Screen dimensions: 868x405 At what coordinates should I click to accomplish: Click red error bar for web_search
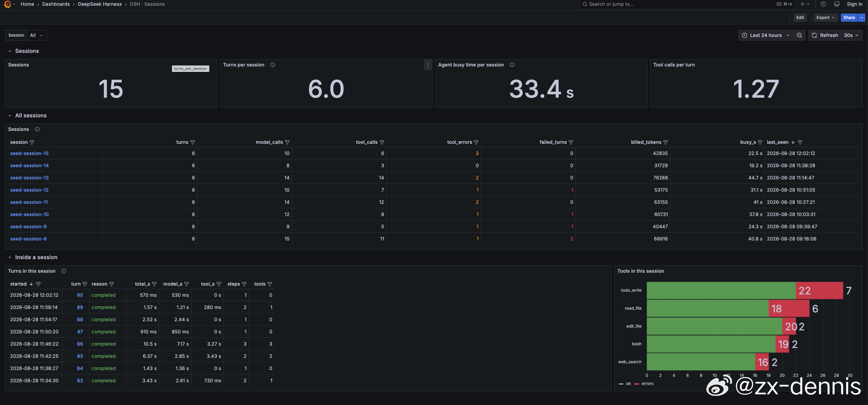pyautogui.click(x=762, y=362)
